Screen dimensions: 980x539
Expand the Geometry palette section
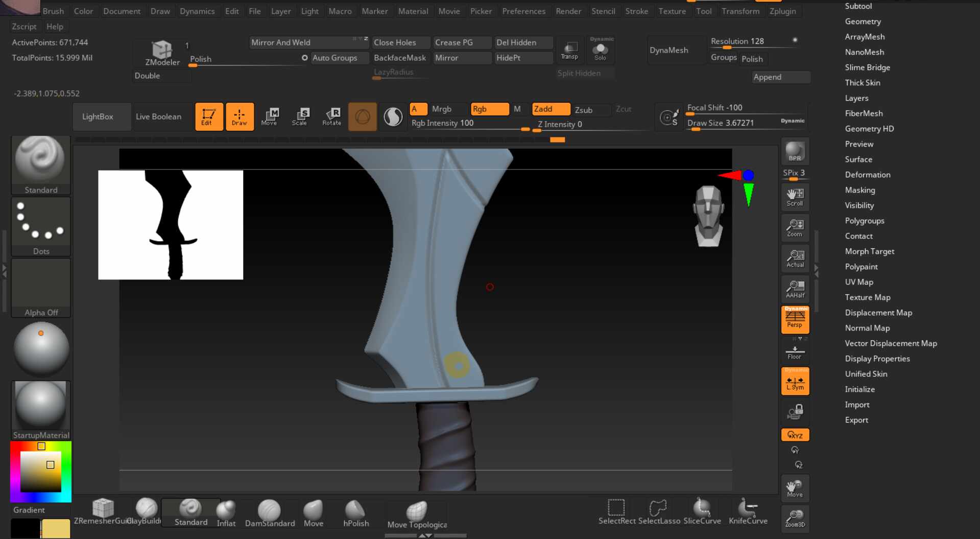[x=863, y=21]
